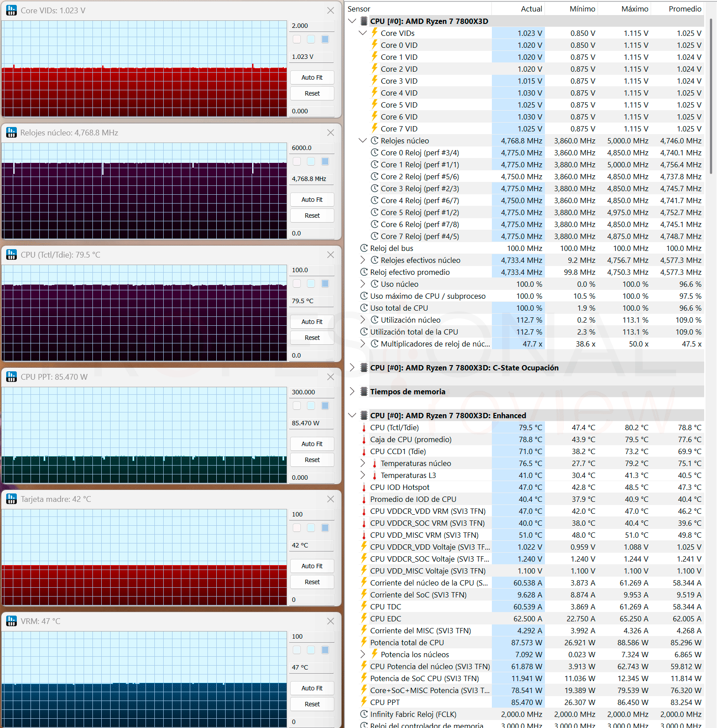Click Auto Fit in the CPU PPT graph
Viewport: 717px width, 728px height.
[312, 444]
